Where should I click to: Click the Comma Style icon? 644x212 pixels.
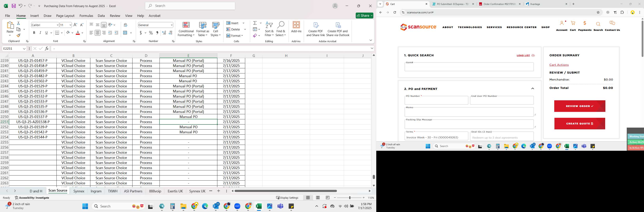[x=157, y=33]
